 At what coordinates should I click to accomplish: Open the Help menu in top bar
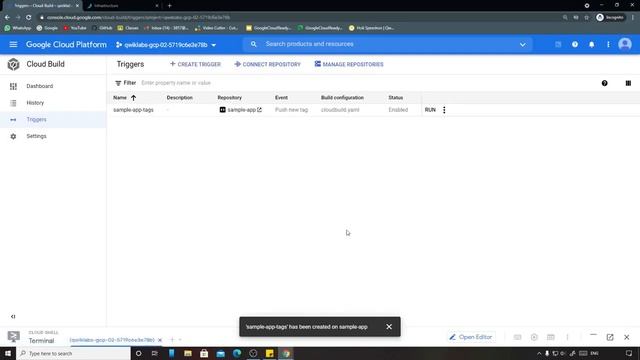tap(575, 44)
